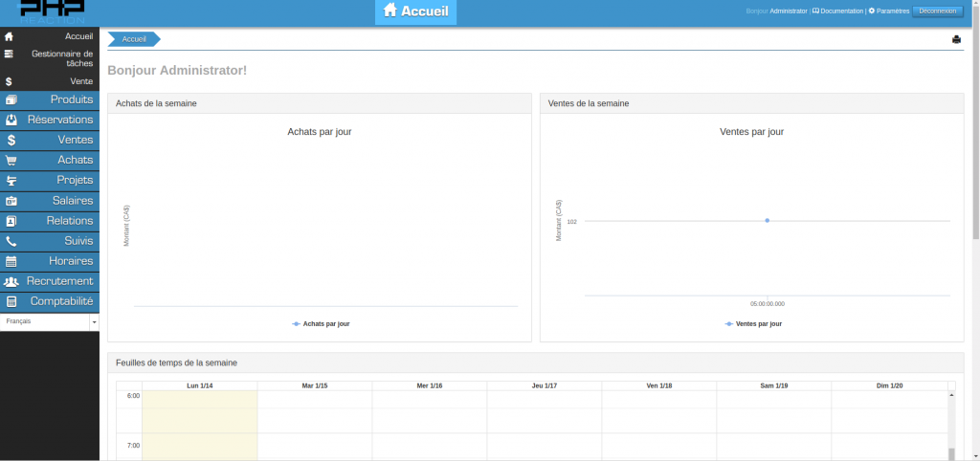Click the Suivis phone icon

click(11, 241)
